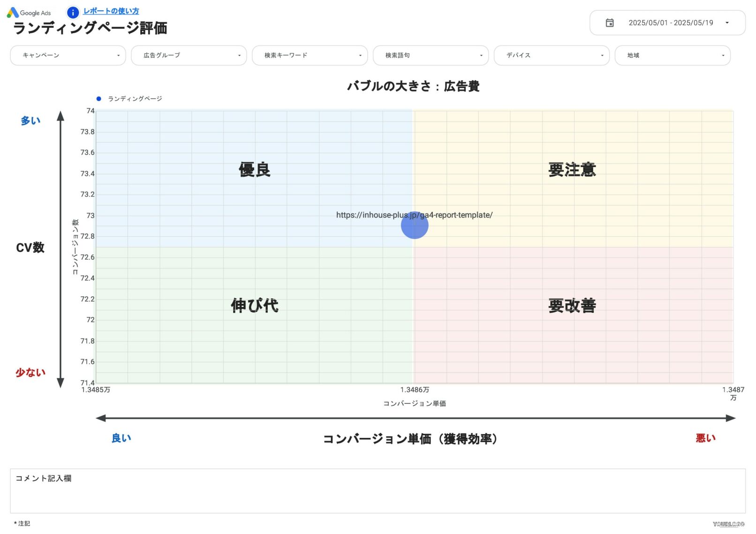Expand the デバイス filter
Viewport: 756px width, 534px height.
click(x=552, y=55)
